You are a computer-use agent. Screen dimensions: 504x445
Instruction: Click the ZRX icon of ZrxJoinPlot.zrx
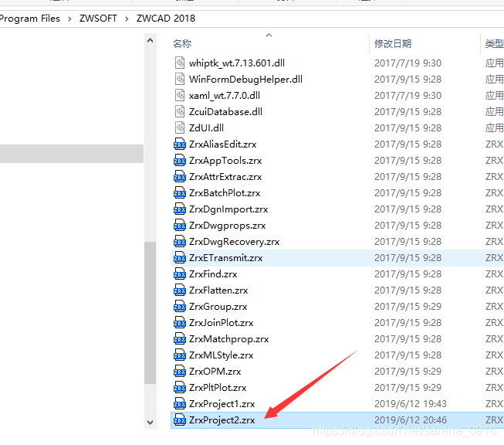(180, 322)
